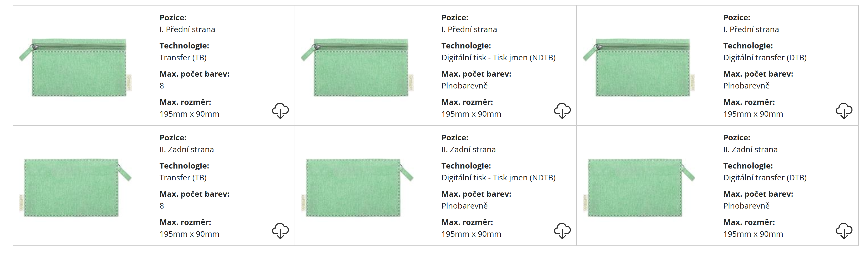Download template for front side Digitální transfer (DTB)

[x=844, y=111]
